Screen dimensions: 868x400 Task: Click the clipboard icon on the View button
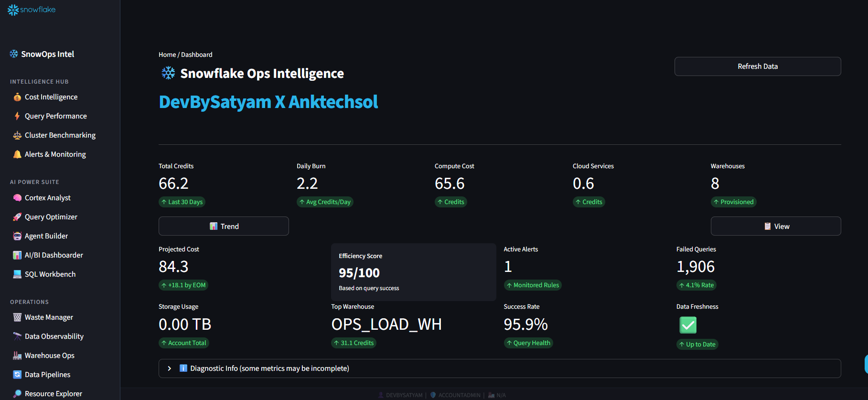(x=767, y=227)
